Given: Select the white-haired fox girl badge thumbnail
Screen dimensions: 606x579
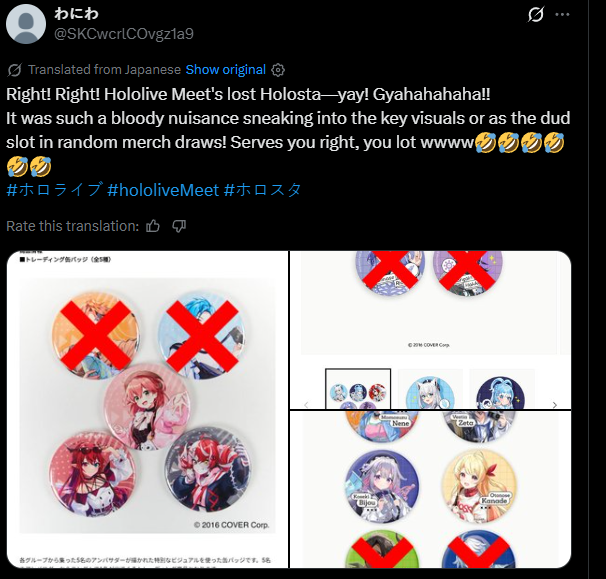Looking at the screenshot, I should point(430,389).
